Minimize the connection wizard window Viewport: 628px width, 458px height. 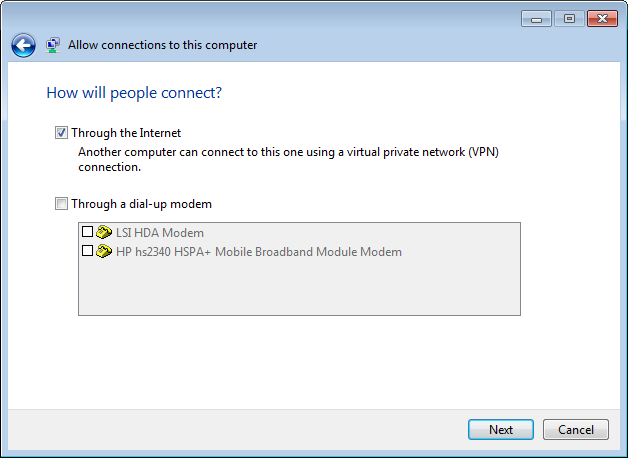pyautogui.click(x=537, y=19)
